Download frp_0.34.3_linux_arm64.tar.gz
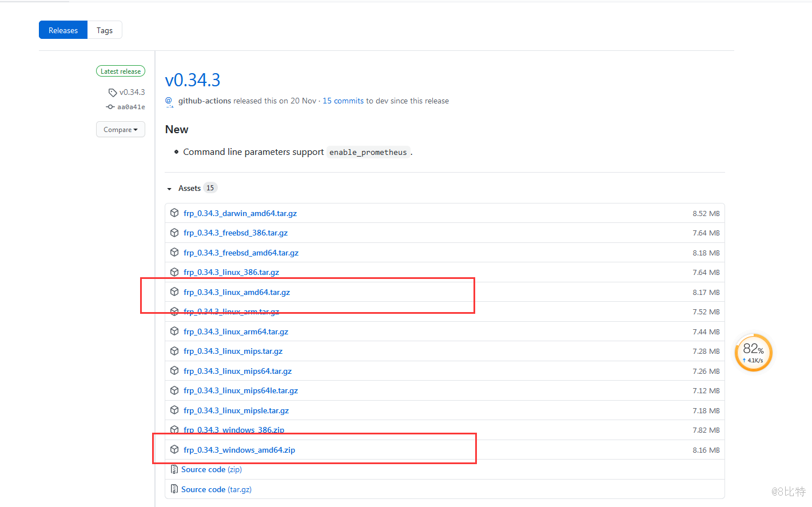The image size is (812, 507). 236,332
